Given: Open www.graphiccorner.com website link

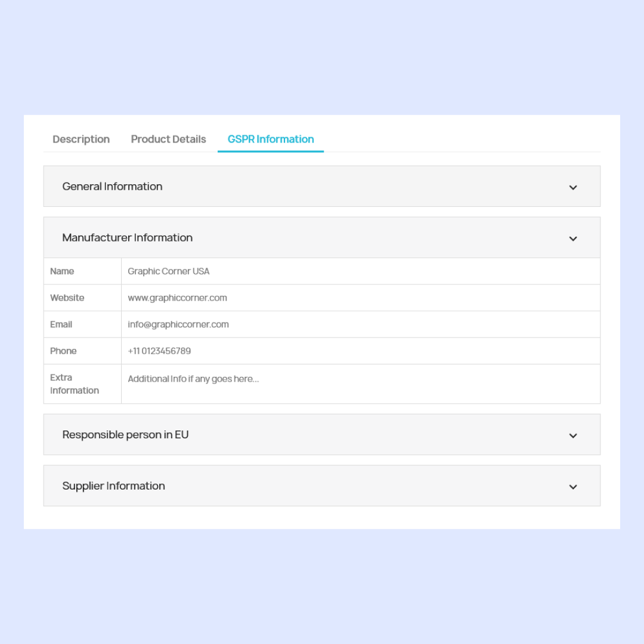Looking at the screenshot, I should (x=177, y=298).
